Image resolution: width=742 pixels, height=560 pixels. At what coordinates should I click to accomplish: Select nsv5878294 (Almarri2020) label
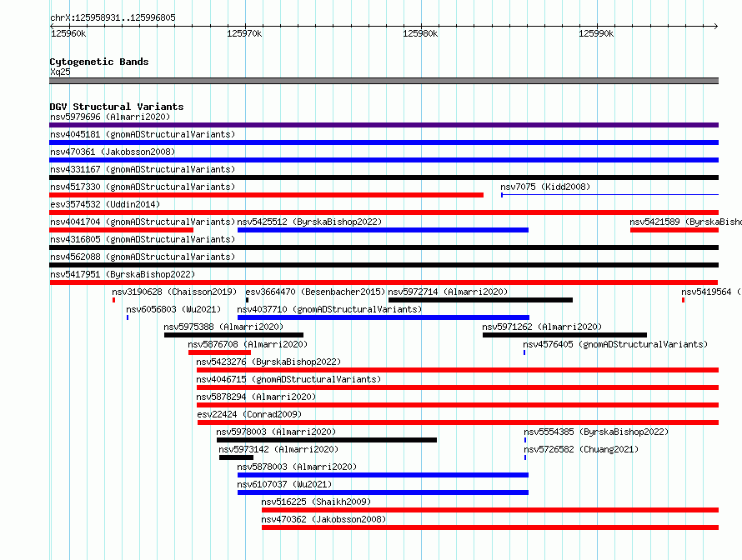(256, 397)
